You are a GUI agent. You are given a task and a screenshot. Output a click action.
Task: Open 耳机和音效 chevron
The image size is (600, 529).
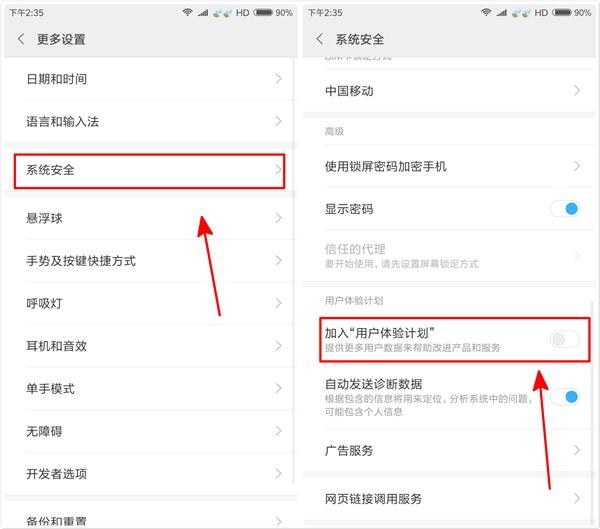(278, 346)
